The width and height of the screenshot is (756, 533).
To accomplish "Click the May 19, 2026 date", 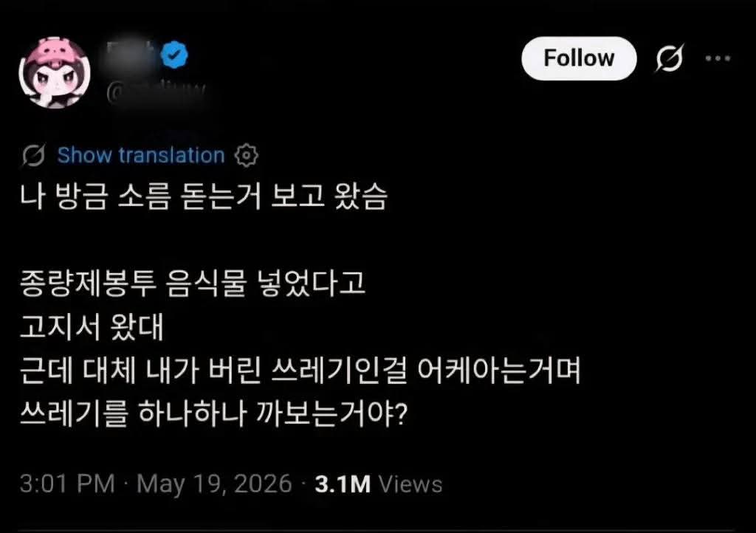I will point(214,484).
